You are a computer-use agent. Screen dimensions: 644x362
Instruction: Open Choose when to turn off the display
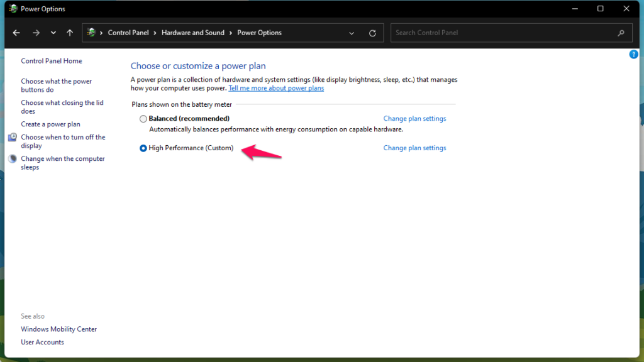(x=63, y=141)
